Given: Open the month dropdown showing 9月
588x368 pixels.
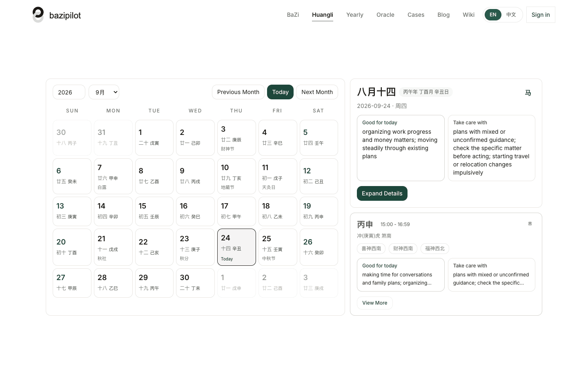Looking at the screenshot, I should pos(104,92).
